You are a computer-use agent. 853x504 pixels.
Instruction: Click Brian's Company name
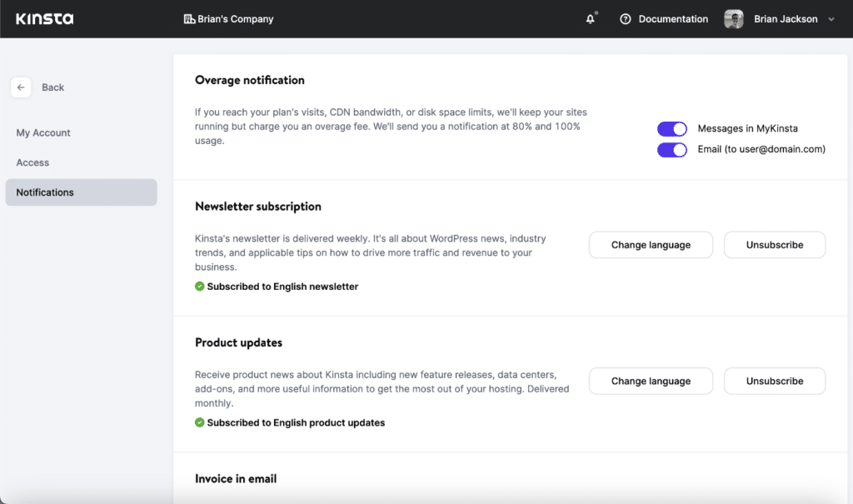(236, 19)
